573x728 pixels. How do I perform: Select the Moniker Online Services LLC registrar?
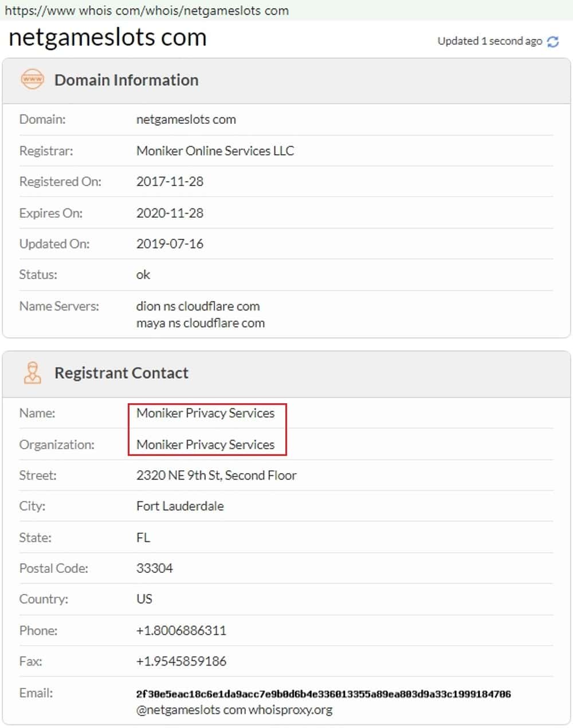coord(215,151)
